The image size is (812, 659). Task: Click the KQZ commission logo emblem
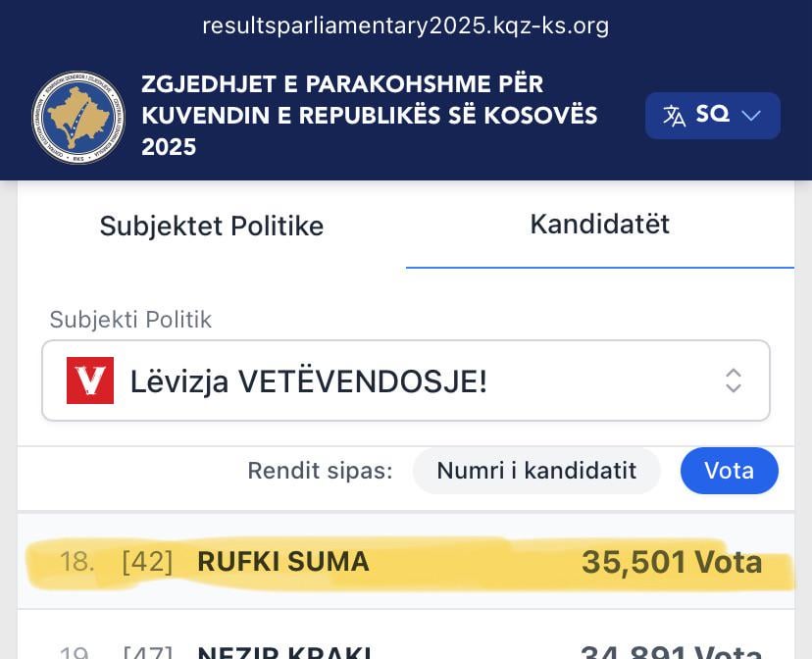tap(78, 116)
